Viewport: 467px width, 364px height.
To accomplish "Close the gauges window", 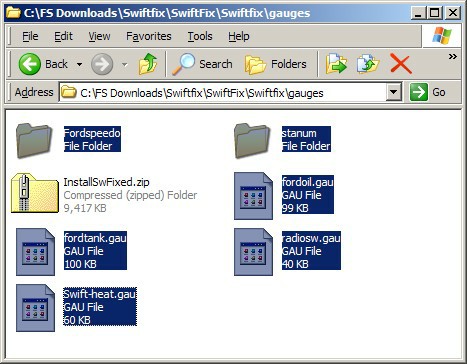I will click(452, 13).
